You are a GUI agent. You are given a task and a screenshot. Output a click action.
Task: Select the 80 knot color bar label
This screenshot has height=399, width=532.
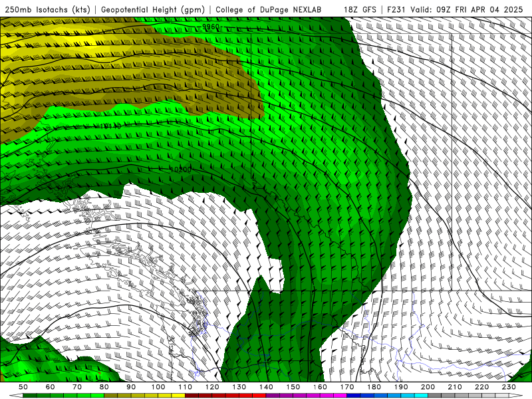pos(104,387)
